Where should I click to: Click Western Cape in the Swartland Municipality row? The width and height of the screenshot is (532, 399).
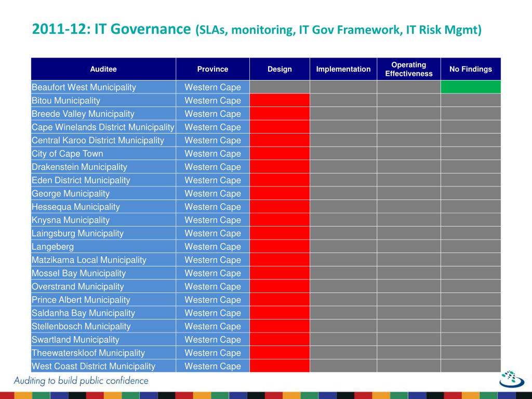[212, 339]
